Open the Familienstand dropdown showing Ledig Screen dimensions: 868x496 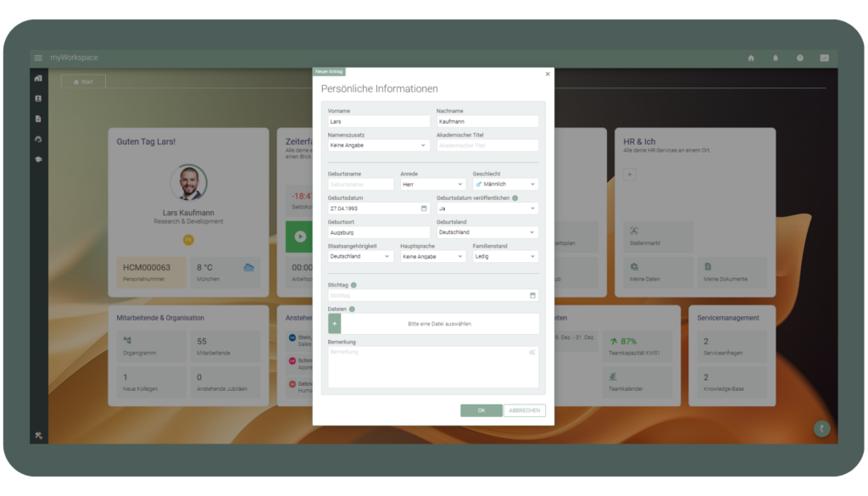(x=505, y=256)
